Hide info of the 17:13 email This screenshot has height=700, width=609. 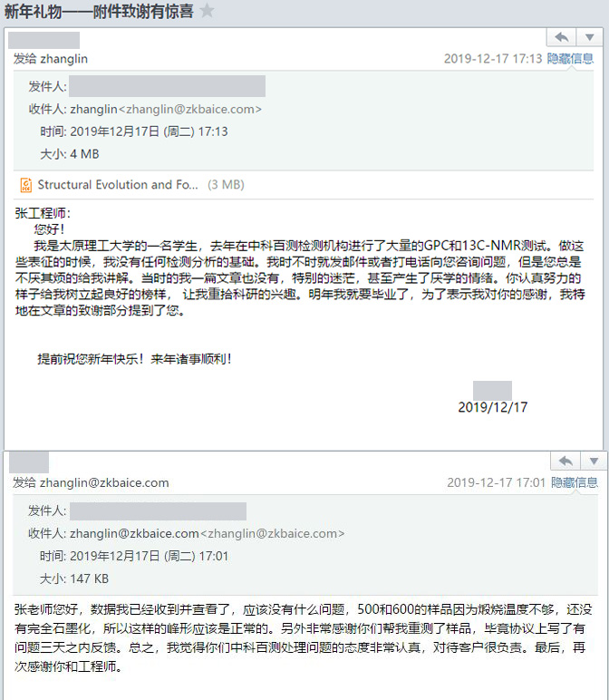[570, 58]
